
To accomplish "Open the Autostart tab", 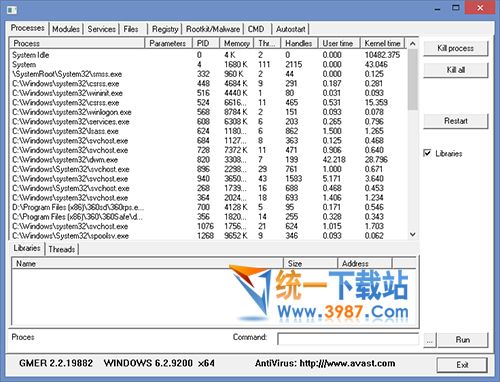I will 290,29.
